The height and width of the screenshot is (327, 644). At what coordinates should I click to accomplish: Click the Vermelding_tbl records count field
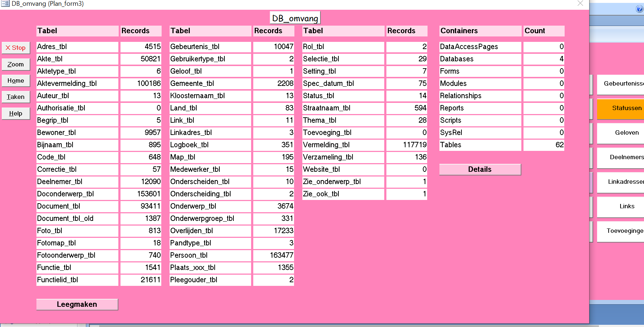[x=407, y=145]
